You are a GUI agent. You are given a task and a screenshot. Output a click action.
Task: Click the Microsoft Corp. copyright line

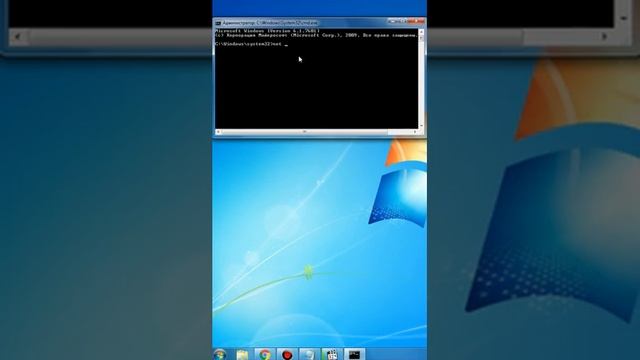pyautogui.click(x=316, y=36)
